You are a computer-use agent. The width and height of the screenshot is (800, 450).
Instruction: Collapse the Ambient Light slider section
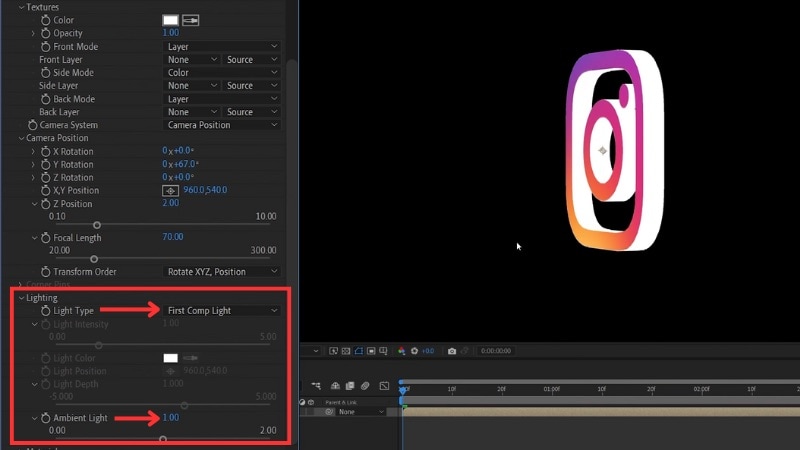(x=34, y=418)
